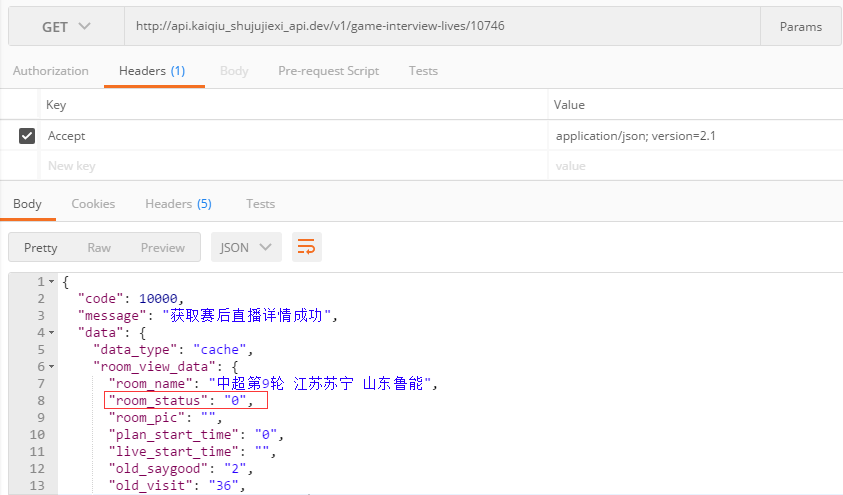Click the Accept header key cell
843x495 pixels.
(x=294, y=136)
